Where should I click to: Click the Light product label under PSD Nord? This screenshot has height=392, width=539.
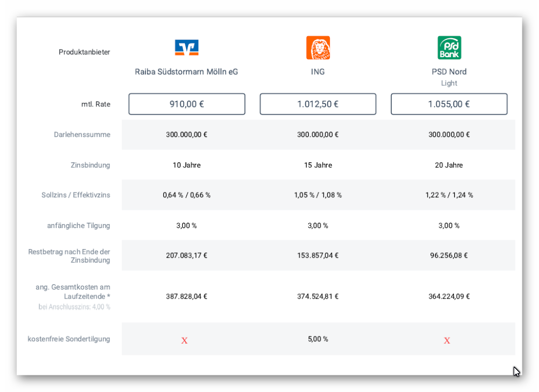click(x=449, y=83)
